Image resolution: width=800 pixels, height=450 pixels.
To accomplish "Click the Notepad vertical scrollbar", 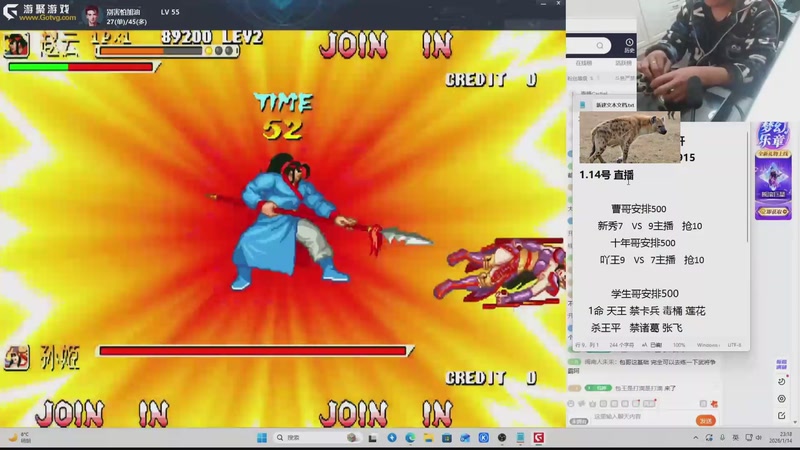I will tap(747, 186).
